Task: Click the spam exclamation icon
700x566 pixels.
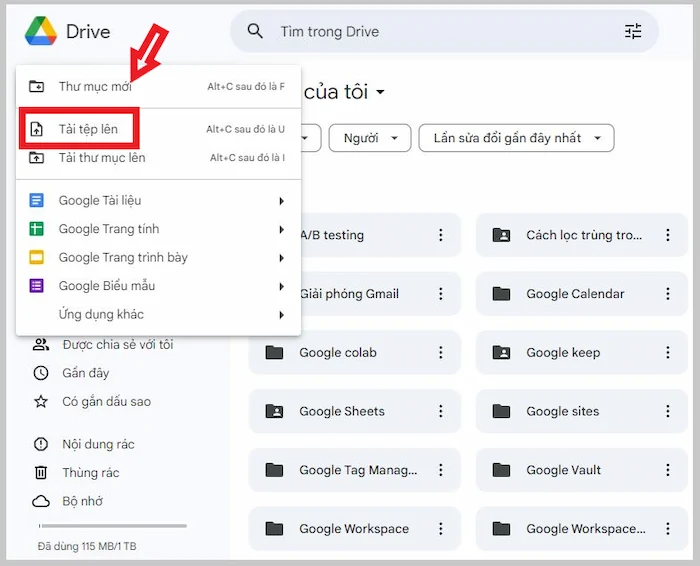Action: click(41, 444)
